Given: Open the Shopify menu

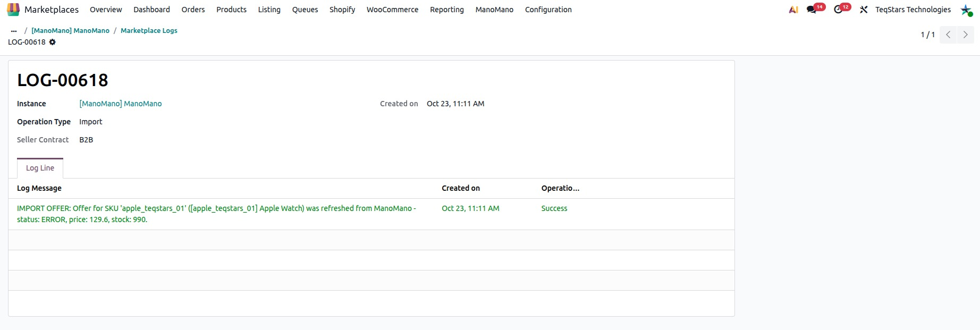Looking at the screenshot, I should pyautogui.click(x=342, y=10).
